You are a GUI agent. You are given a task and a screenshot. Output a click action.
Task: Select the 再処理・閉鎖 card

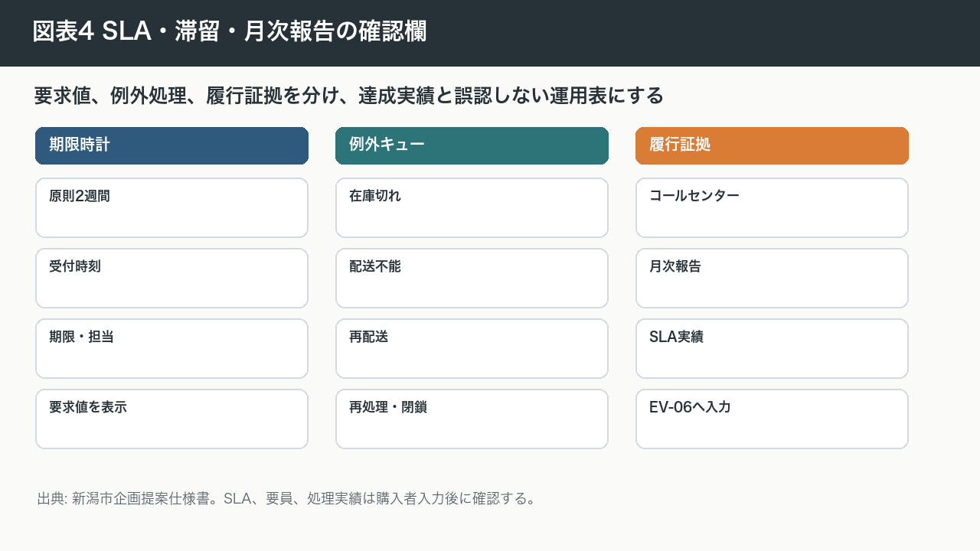[472, 419]
